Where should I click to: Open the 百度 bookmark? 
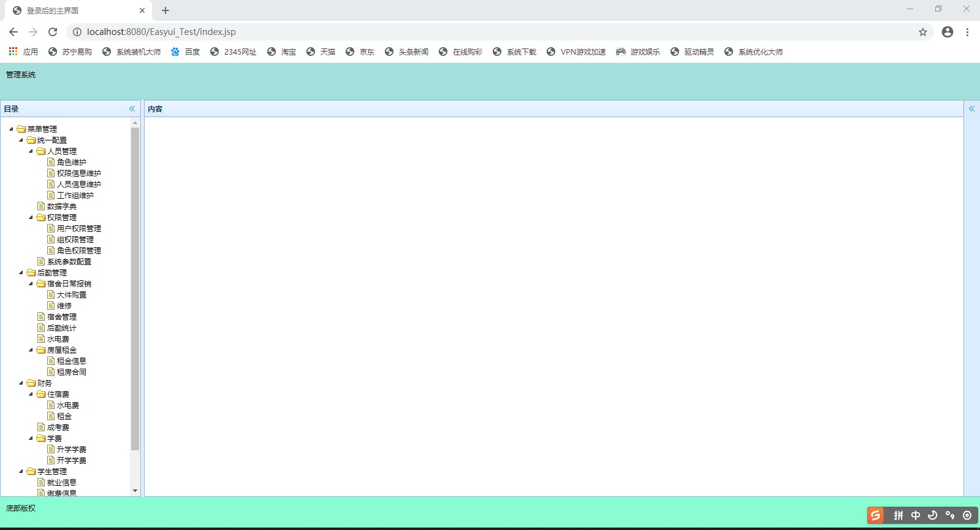[185, 52]
